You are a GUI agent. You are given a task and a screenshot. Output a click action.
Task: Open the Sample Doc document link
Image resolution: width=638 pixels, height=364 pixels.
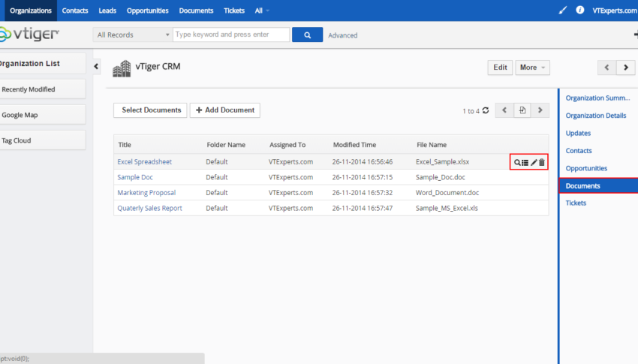(x=135, y=177)
